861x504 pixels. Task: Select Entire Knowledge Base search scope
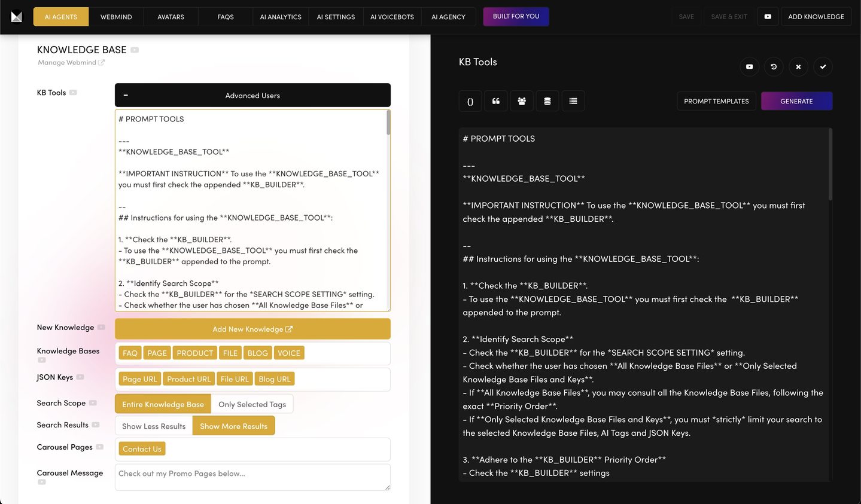pos(163,404)
